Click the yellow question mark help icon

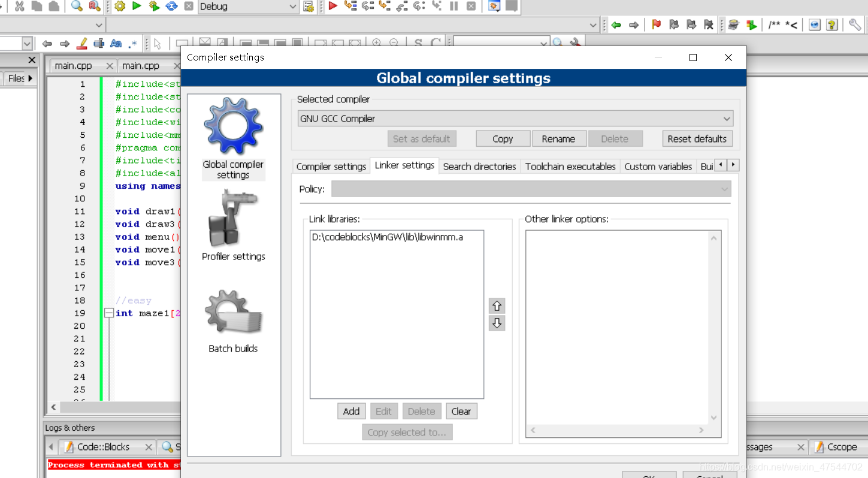(x=831, y=25)
